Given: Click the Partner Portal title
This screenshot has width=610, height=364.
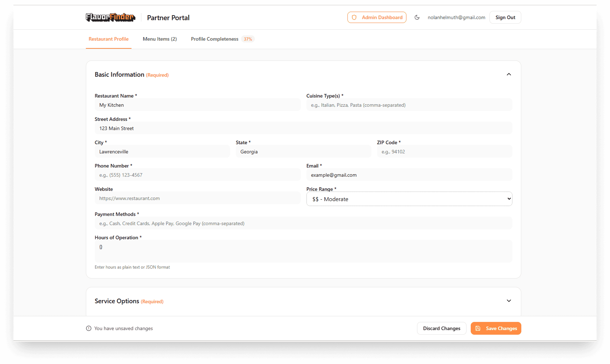Looking at the screenshot, I should pos(168,18).
